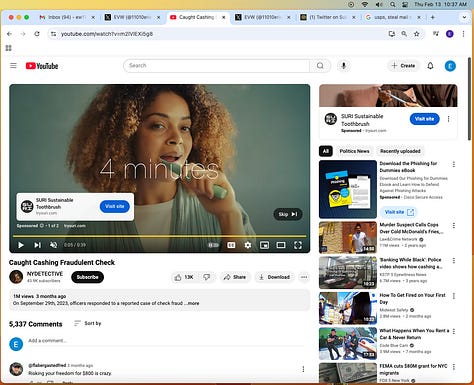Open the player settings gear

point(248,245)
